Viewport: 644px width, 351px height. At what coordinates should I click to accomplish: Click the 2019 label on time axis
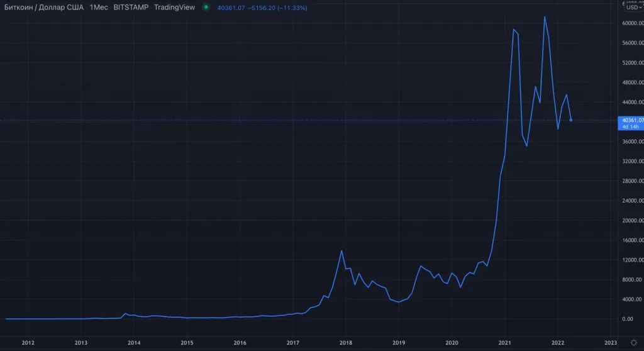pyautogui.click(x=399, y=343)
